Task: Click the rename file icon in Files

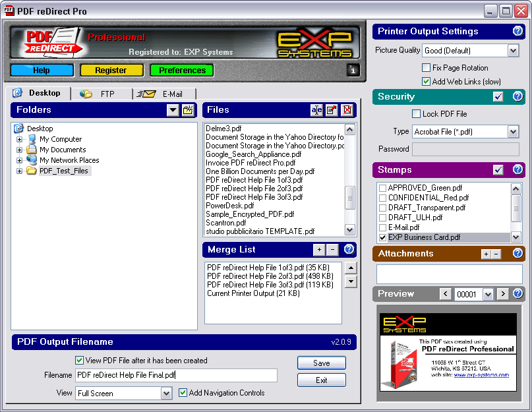Action: pos(316,110)
